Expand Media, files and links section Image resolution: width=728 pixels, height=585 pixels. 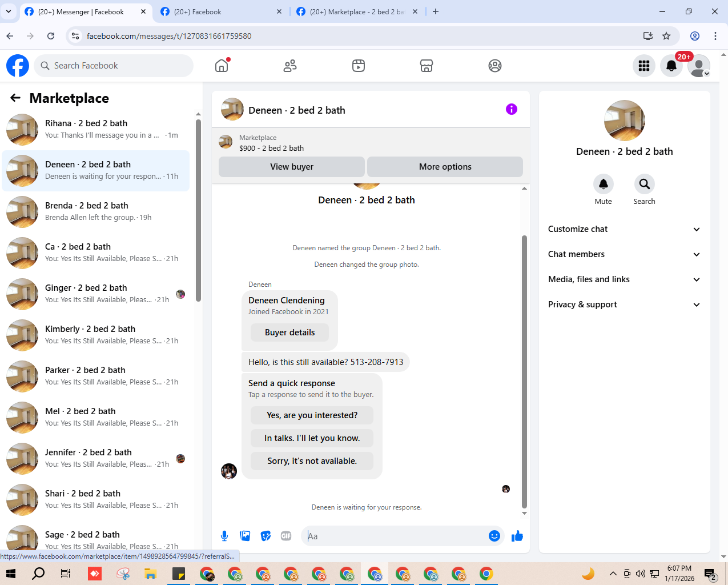pos(625,279)
